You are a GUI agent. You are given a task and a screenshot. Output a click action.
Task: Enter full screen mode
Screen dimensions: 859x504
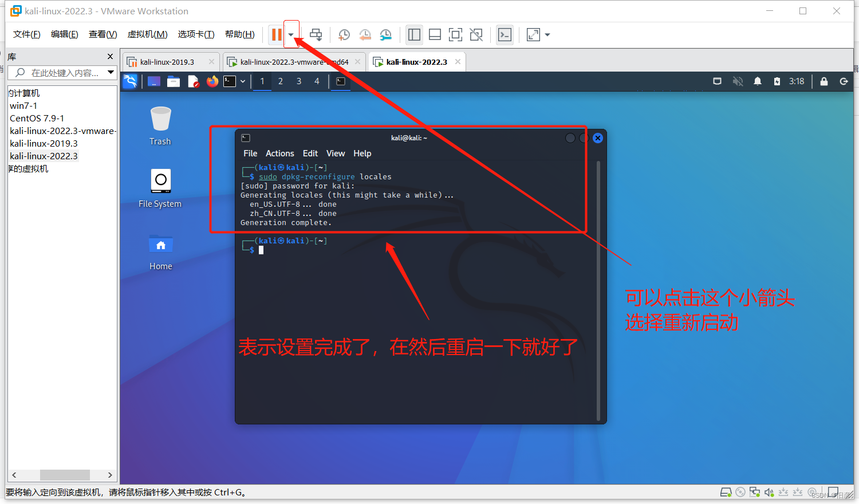[x=455, y=34]
